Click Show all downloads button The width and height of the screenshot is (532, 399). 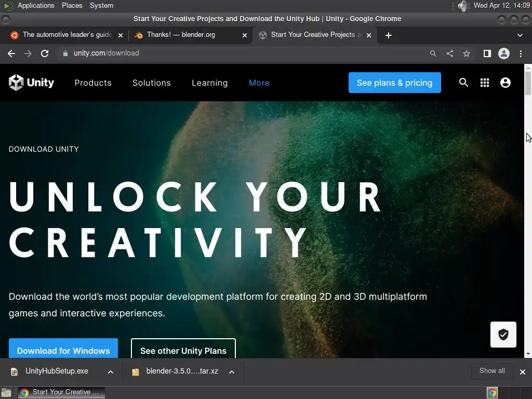[492, 371]
